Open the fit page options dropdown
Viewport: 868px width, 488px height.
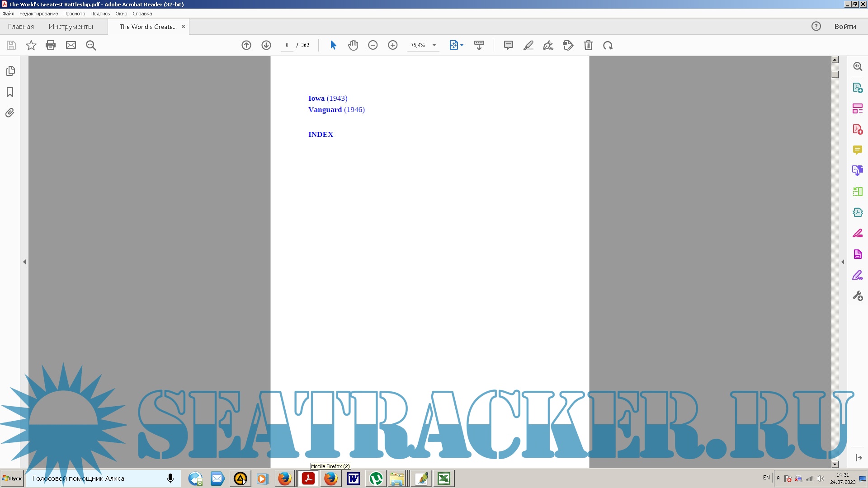pos(462,45)
